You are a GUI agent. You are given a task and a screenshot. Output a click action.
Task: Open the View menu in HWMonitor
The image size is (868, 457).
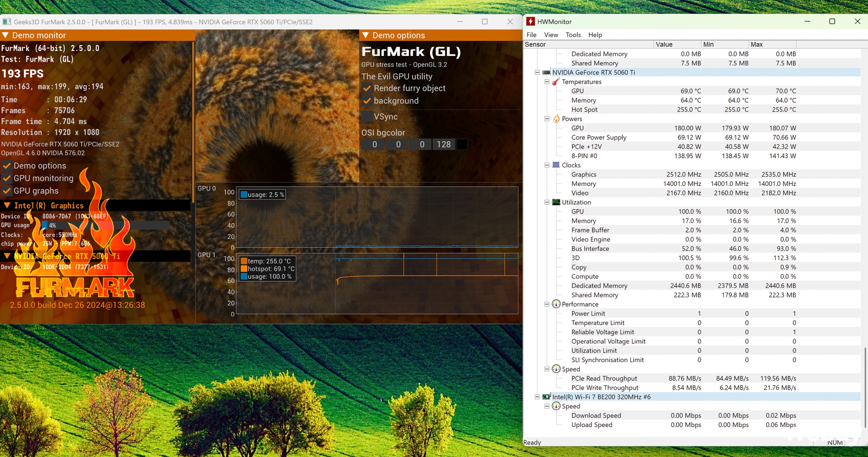[x=551, y=35]
